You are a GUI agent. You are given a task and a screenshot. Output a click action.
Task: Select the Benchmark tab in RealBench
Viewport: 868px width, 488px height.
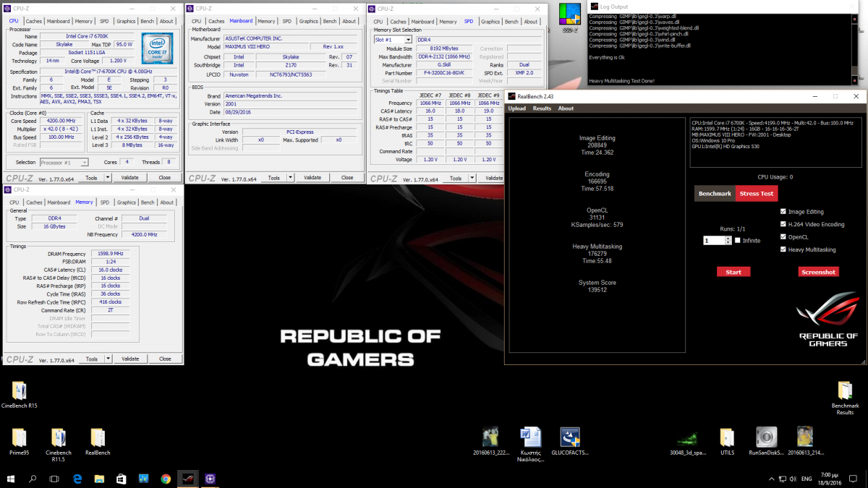coord(715,194)
